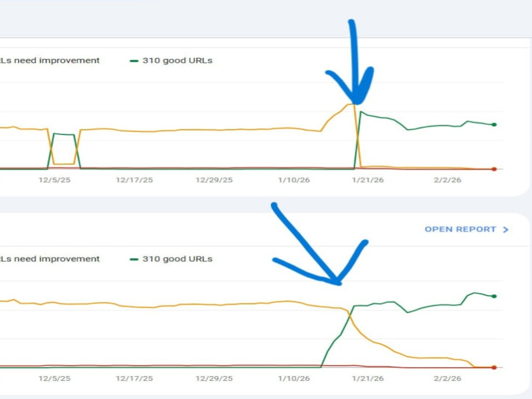The width and height of the screenshot is (532, 399).
Task: Click 1/21/26 date label on lower chart
Action: (368, 378)
